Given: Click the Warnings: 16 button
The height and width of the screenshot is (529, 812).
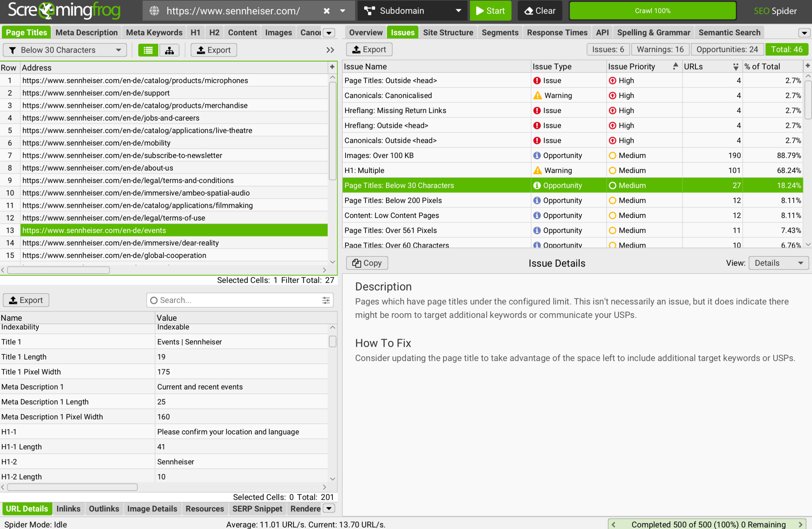Looking at the screenshot, I should (x=660, y=49).
